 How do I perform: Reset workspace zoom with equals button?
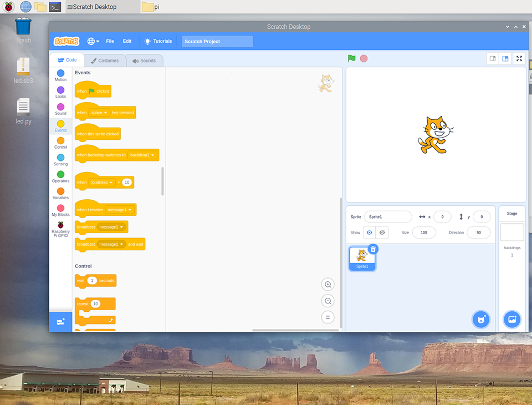click(x=328, y=317)
